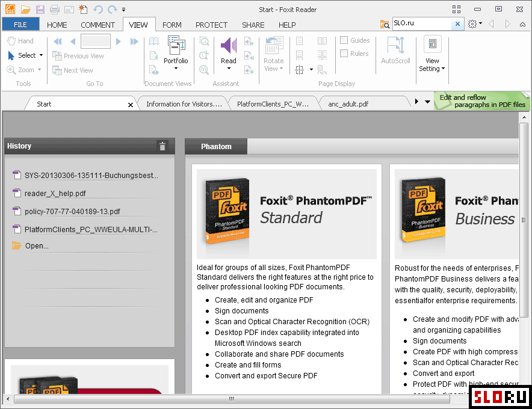Click the Magnifier icon

click(x=204, y=70)
